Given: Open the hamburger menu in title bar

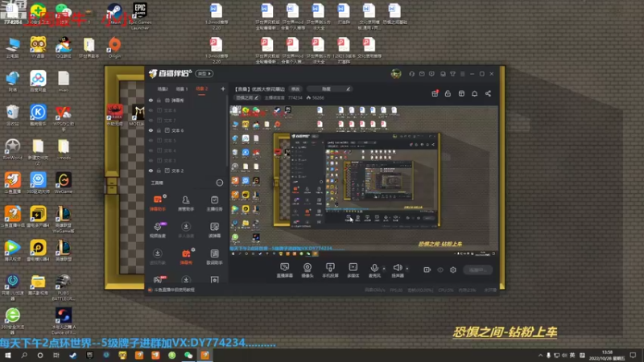Looking at the screenshot, I should pyautogui.click(x=462, y=74).
